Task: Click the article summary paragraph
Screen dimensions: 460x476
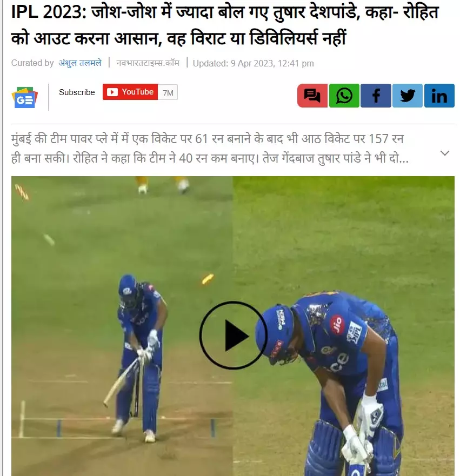Action: click(210, 149)
